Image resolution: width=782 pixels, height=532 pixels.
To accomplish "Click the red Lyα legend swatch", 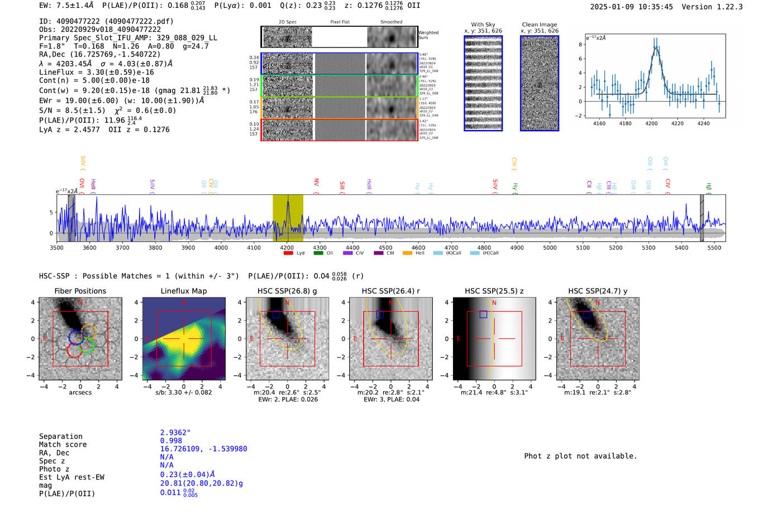I will pyautogui.click(x=288, y=253).
